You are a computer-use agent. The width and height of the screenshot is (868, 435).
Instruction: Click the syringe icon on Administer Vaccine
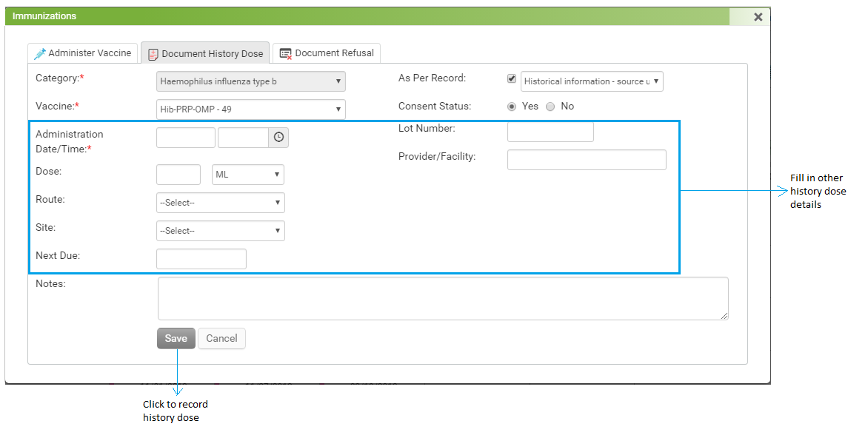pyautogui.click(x=40, y=53)
